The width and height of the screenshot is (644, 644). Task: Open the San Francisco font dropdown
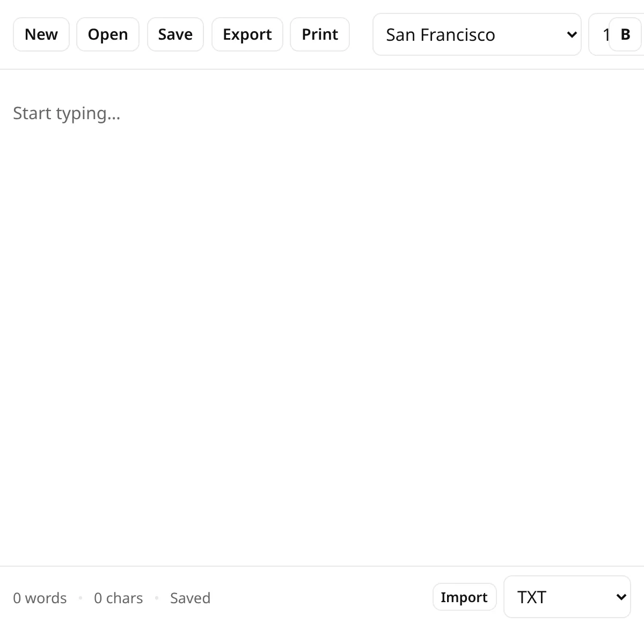pos(477,34)
